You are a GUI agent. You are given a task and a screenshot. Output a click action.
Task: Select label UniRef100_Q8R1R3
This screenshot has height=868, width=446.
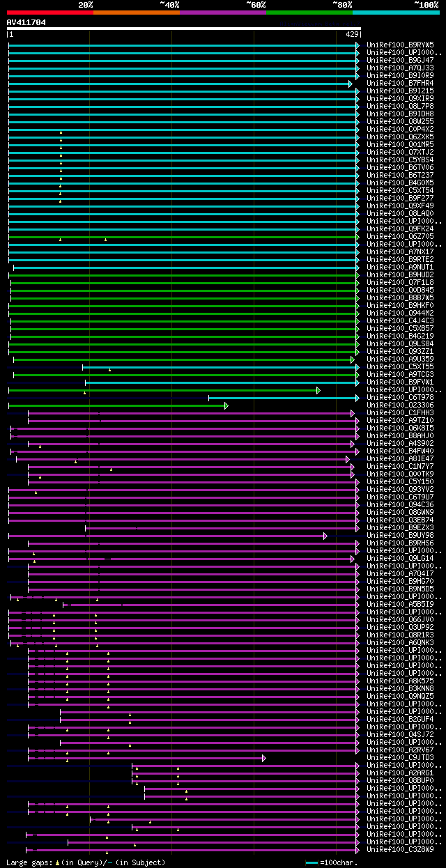(x=400, y=635)
